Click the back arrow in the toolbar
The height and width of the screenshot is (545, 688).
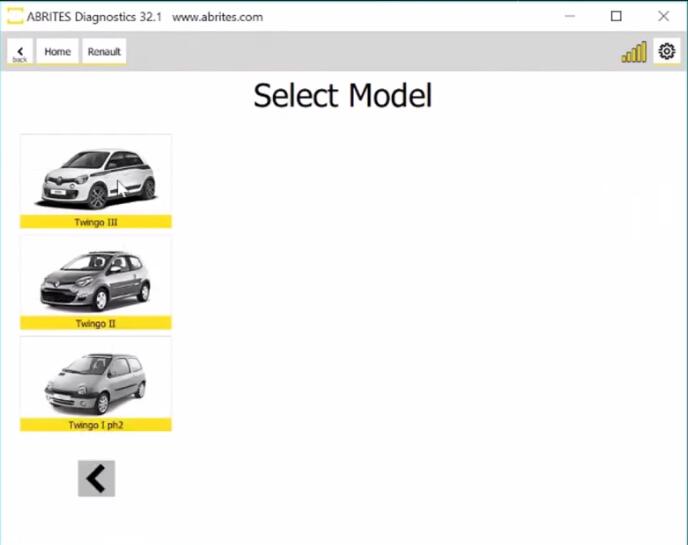[20, 52]
